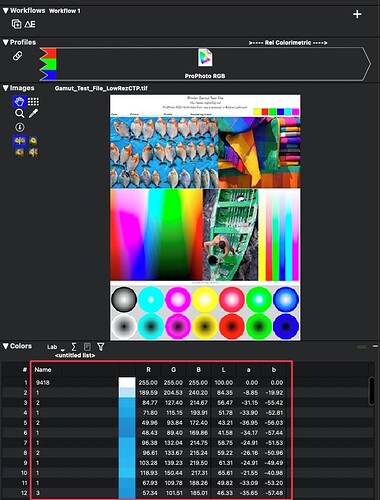The image size is (380, 500).
Task: Click the Rel Colorimetric rendering intent
Action: coord(288,43)
